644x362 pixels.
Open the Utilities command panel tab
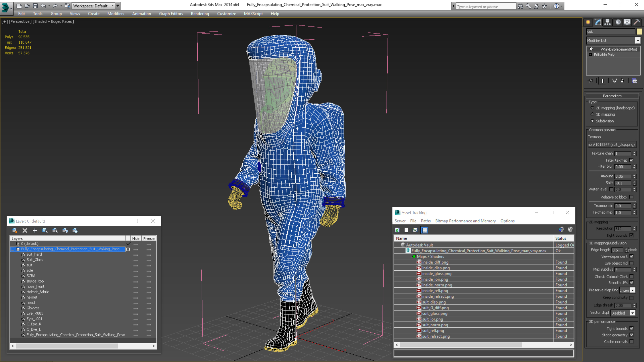tap(636, 22)
